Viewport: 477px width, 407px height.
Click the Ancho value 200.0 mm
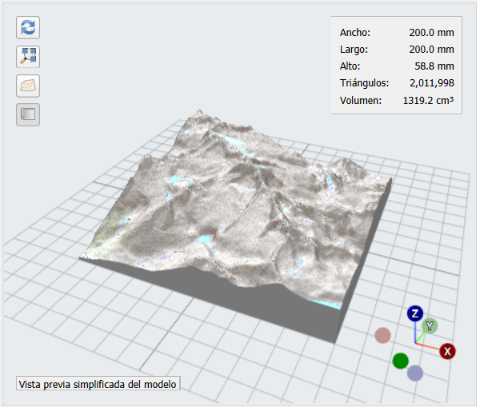click(432, 33)
